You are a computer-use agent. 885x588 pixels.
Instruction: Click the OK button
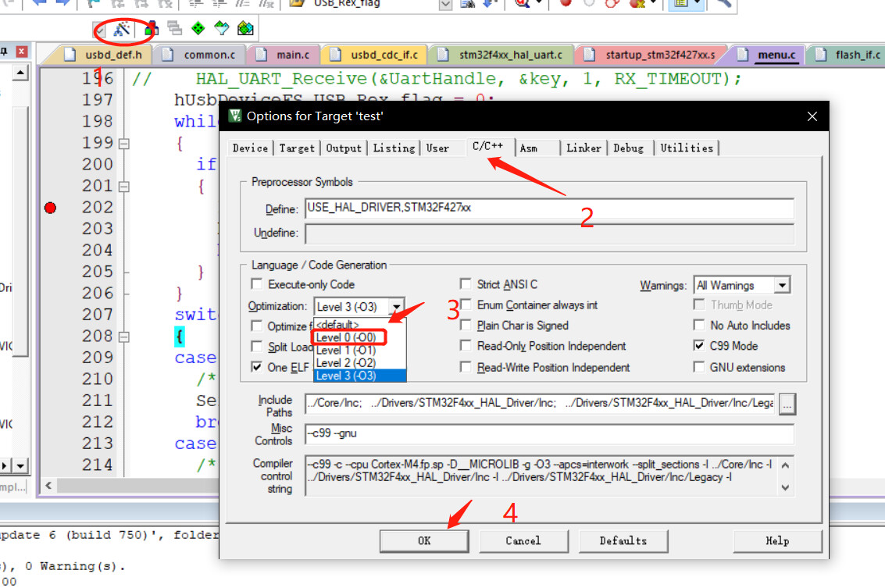[x=424, y=540]
